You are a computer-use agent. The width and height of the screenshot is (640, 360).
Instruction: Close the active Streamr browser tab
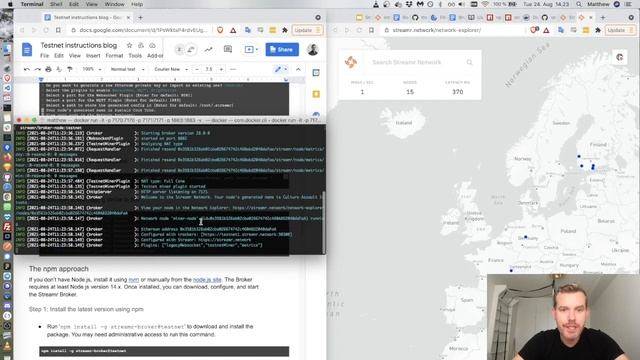tap(591, 18)
